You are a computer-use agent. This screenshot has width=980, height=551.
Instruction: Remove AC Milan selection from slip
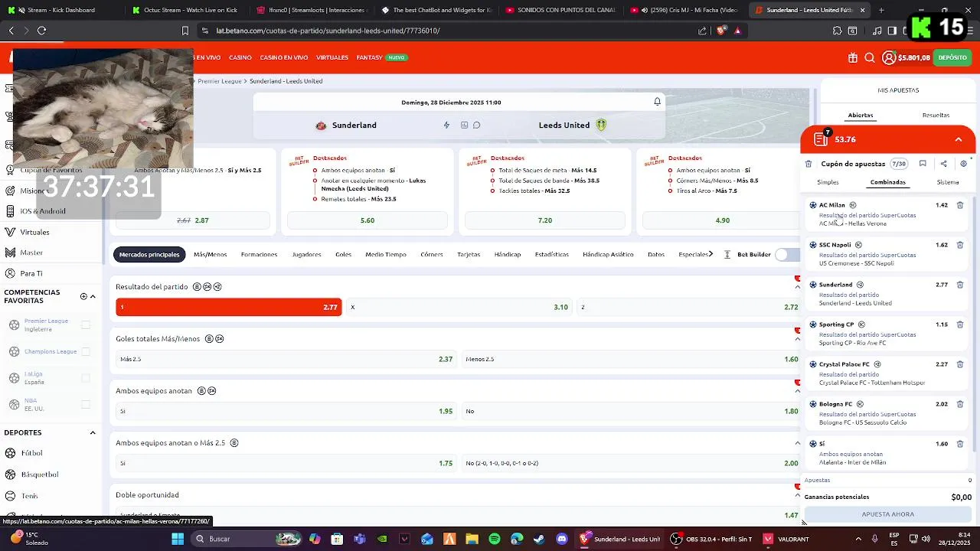tap(960, 205)
